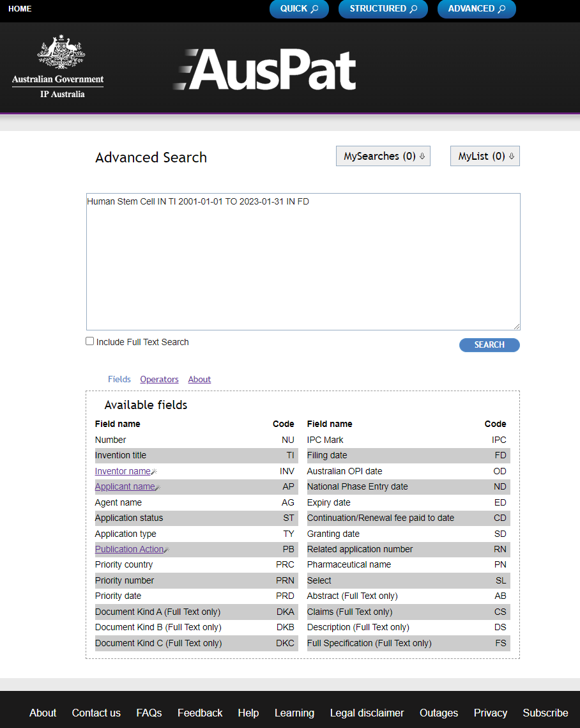Screen dimensions: 580x728
Task: Expand the MyList (0) dropdown
Action: (x=485, y=156)
